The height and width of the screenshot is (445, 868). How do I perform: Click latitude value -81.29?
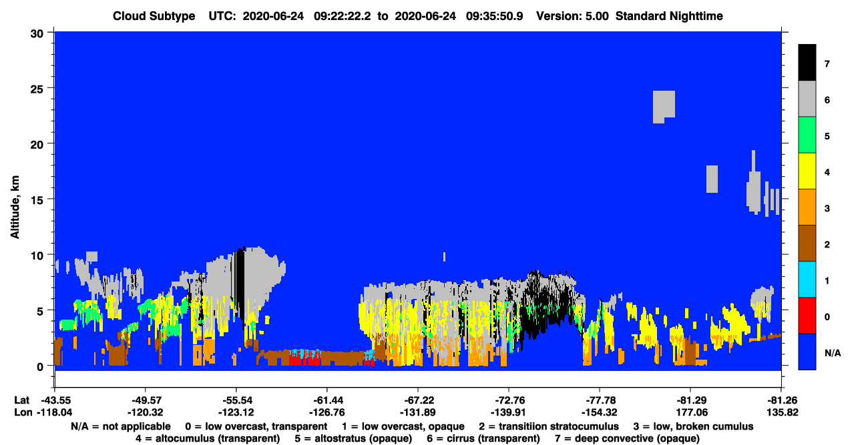point(690,400)
